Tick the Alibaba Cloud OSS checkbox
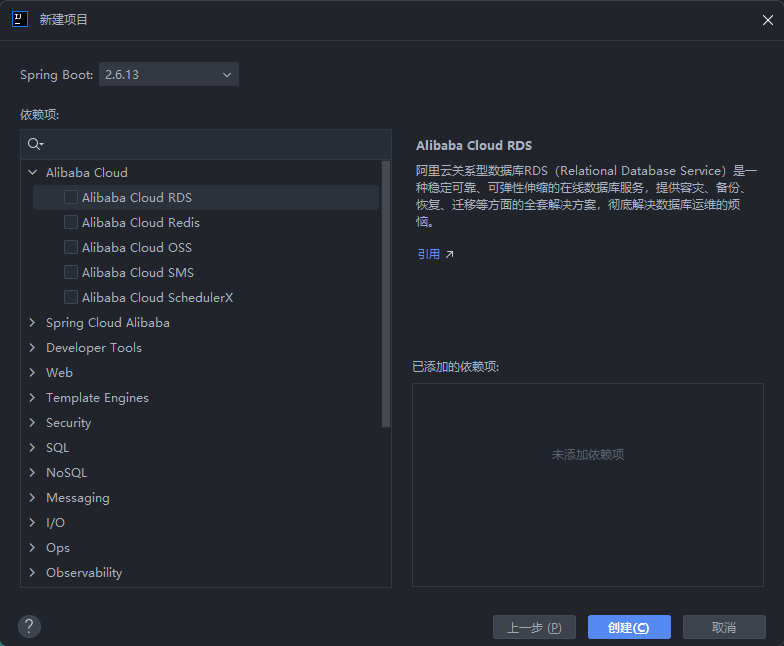The image size is (784, 646). pos(71,247)
